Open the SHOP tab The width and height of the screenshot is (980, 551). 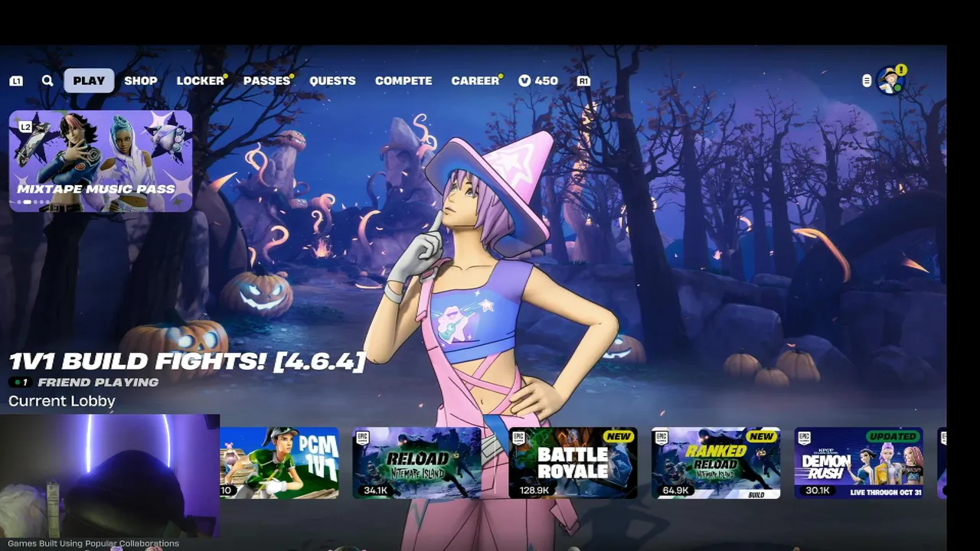pos(141,80)
